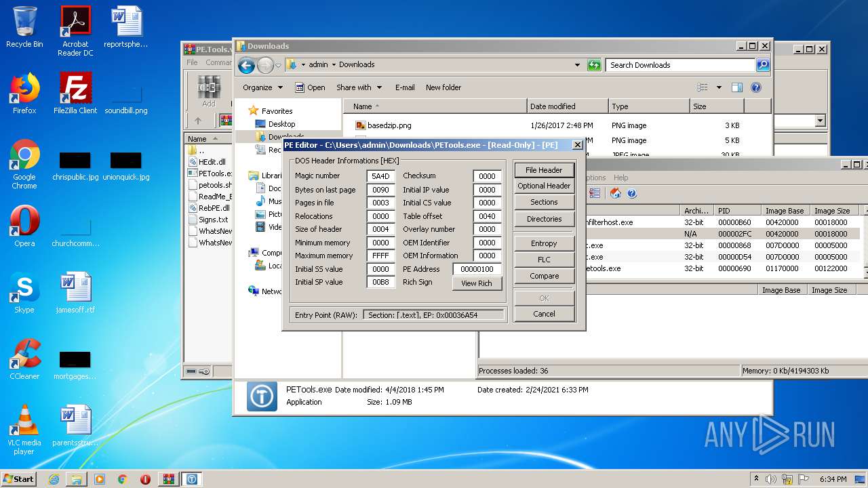The width and height of the screenshot is (868, 488).
Task: Open the File menu in the archive window
Action: 193,62
